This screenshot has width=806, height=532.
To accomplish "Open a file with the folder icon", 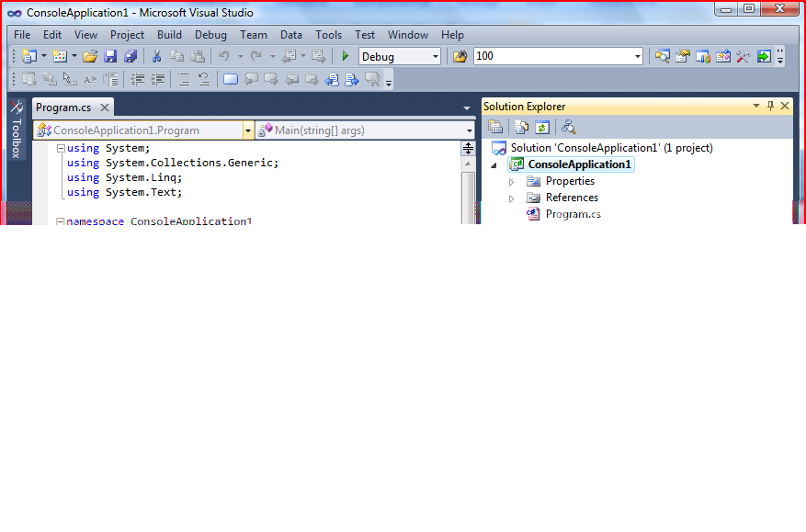I will pyautogui.click(x=90, y=56).
